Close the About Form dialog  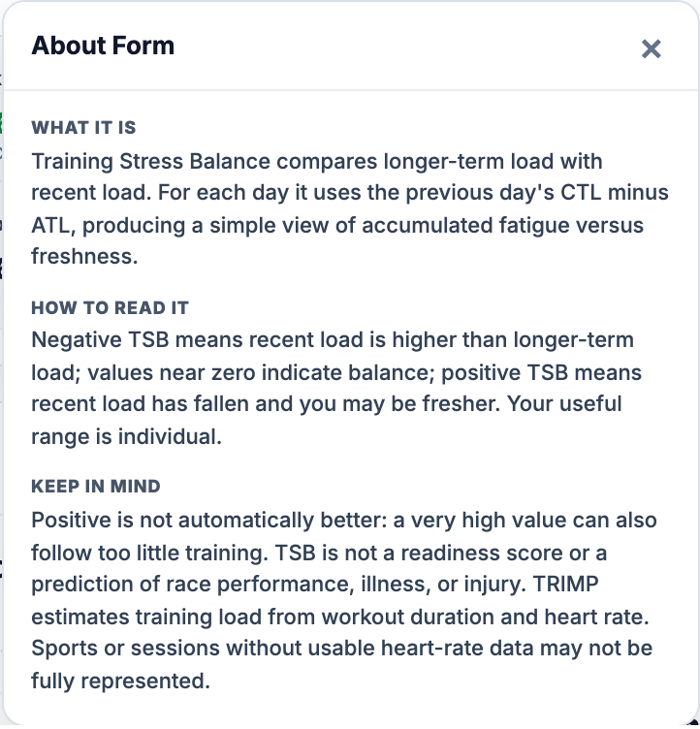(651, 48)
